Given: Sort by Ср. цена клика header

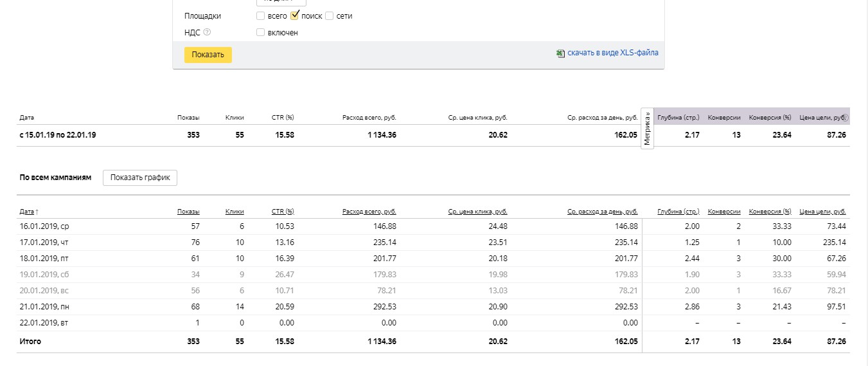Looking at the screenshot, I should tap(478, 212).
